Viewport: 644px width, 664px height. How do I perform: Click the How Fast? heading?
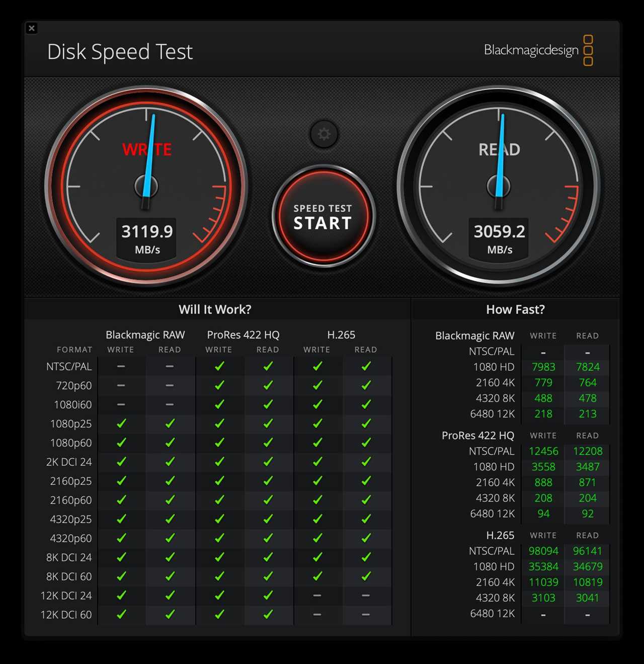coord(515,309)
